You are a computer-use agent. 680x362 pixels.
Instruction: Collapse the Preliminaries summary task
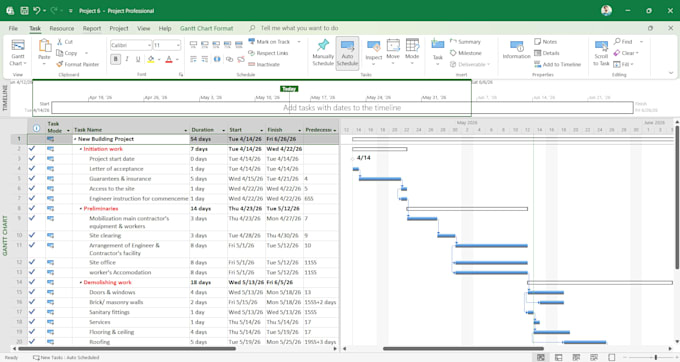(x=81, y=209)
